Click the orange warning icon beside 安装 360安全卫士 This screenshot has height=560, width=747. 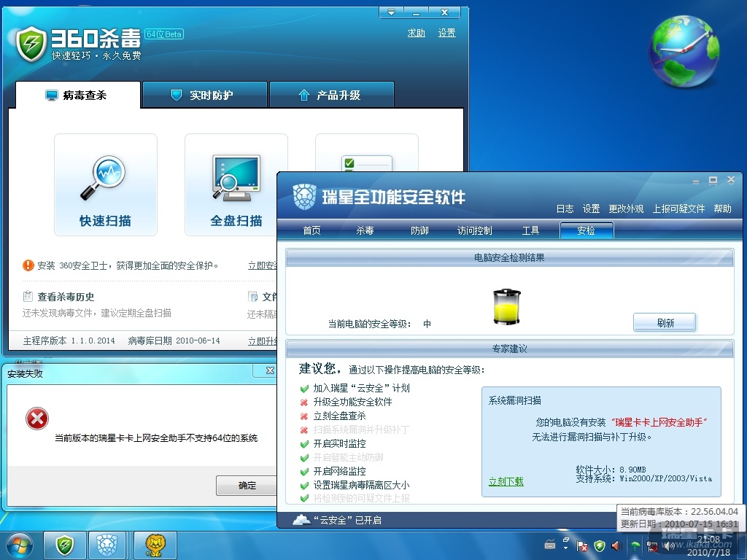[28, 265]
